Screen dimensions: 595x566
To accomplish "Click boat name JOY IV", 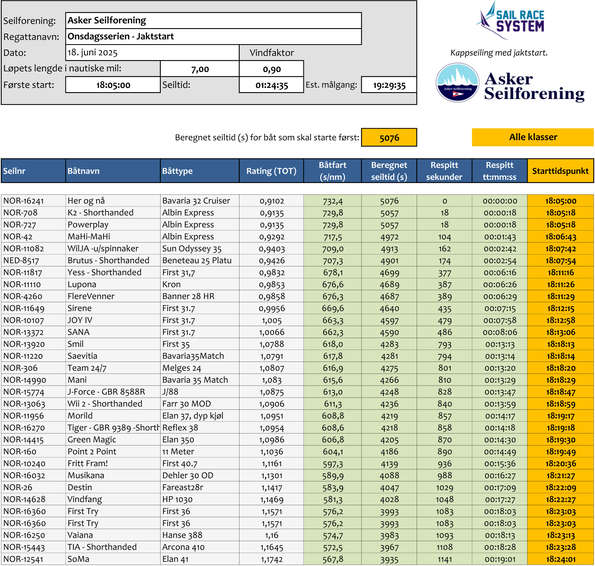I will [x=80, y=320].
